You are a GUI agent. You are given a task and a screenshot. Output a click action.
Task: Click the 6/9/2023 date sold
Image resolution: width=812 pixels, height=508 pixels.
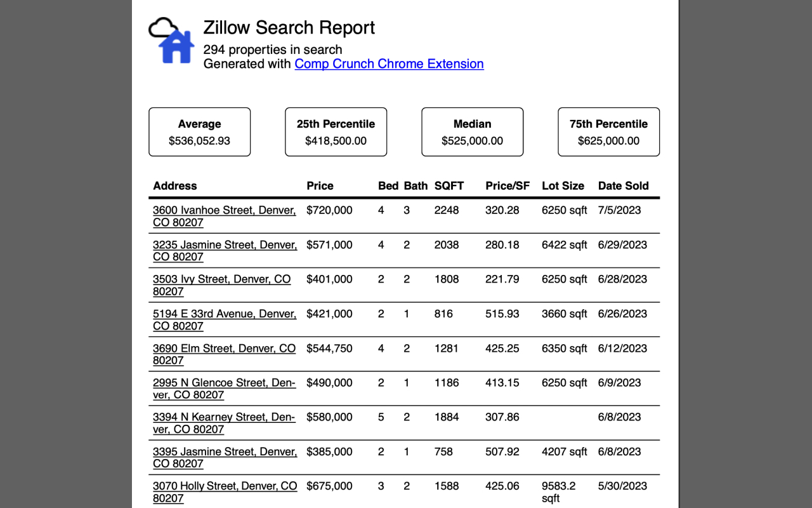(620, 382)
